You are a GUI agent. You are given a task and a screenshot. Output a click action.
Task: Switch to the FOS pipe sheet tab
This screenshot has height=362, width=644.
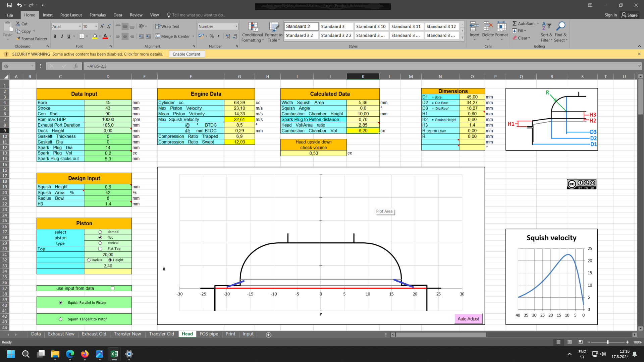(x=209, y=334)
